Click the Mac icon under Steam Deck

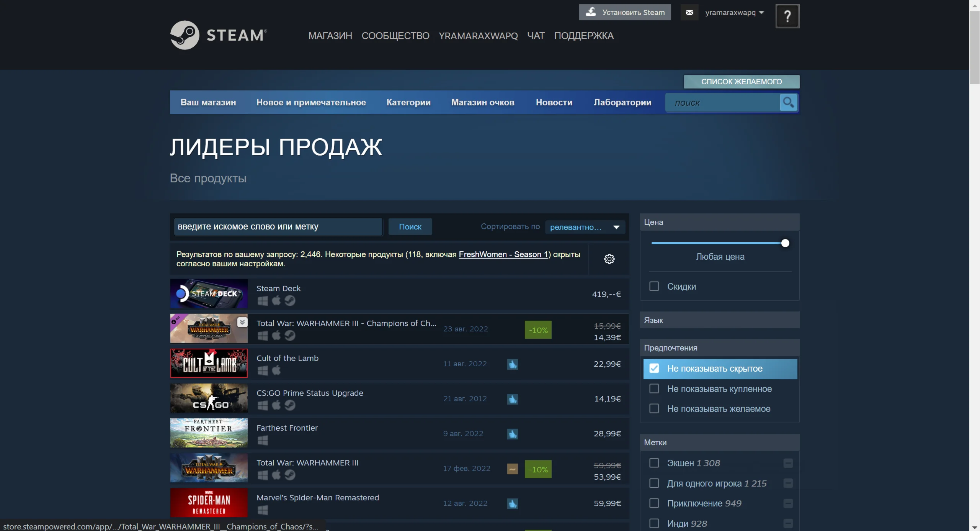tap(276, 301)
